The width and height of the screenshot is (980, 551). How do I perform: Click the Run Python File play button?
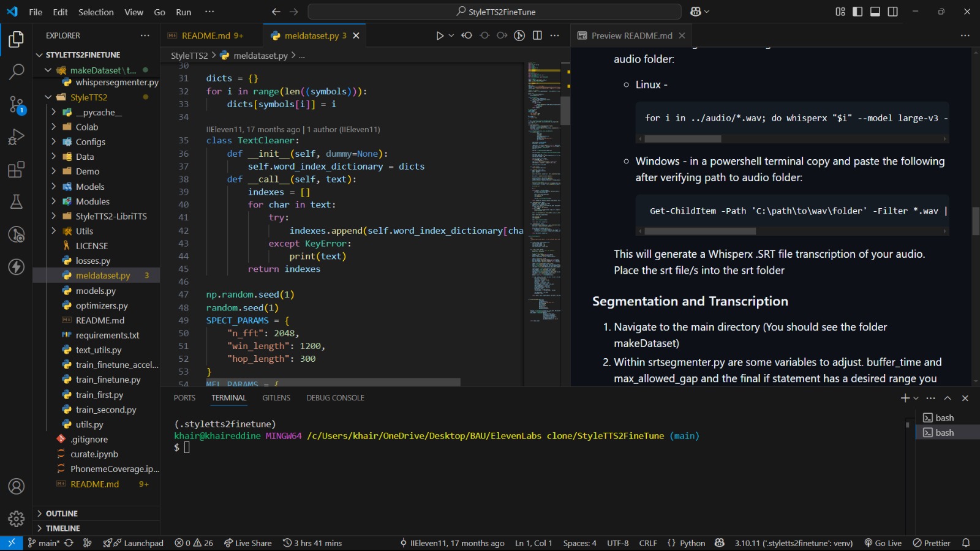tap(439, 36)
